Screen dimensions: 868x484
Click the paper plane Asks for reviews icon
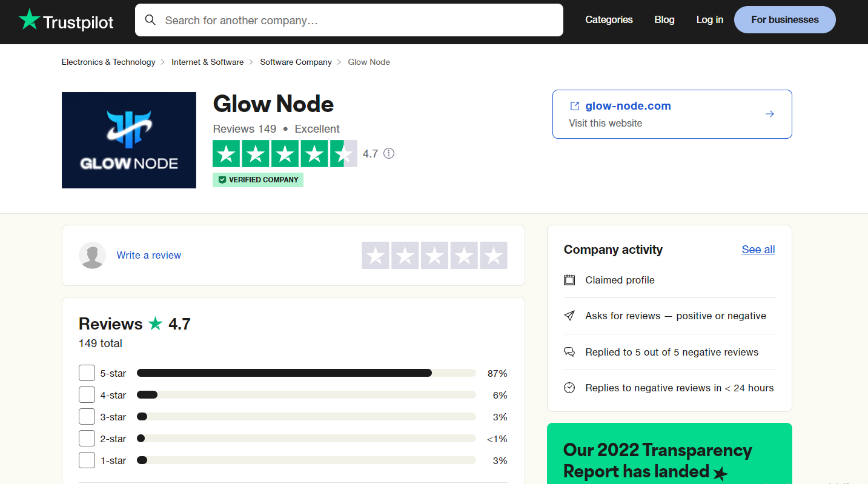tap(569, 316)
